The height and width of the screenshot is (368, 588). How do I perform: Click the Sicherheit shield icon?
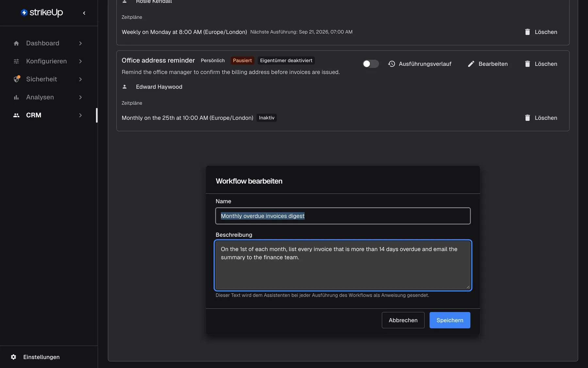16,79
